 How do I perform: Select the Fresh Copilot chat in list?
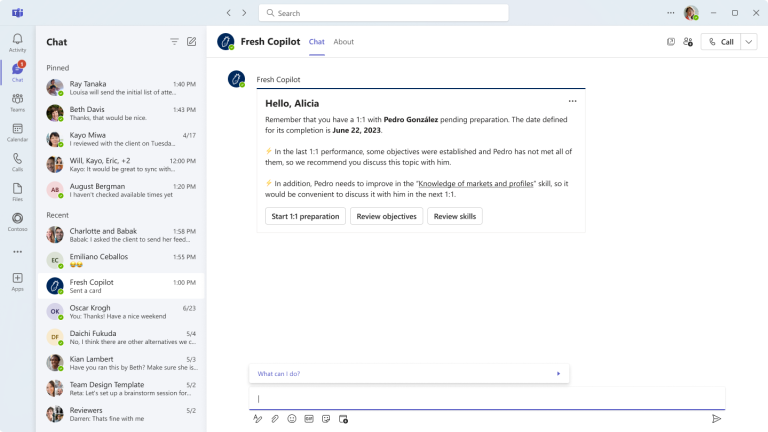tap(121, 286)
